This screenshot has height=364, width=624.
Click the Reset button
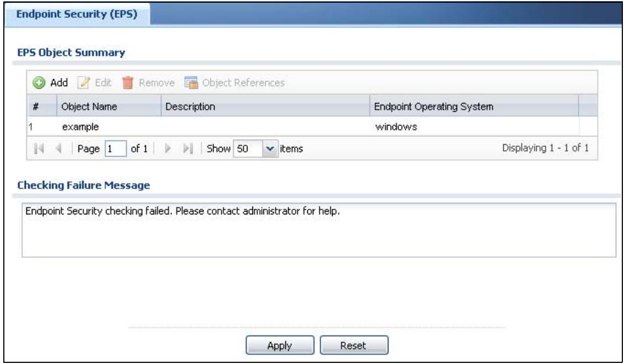point(354,345)
